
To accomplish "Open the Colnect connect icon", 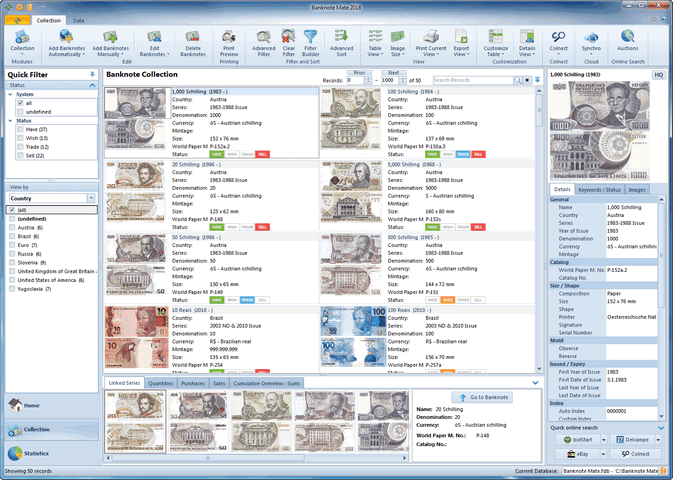I will pos(558,41).
